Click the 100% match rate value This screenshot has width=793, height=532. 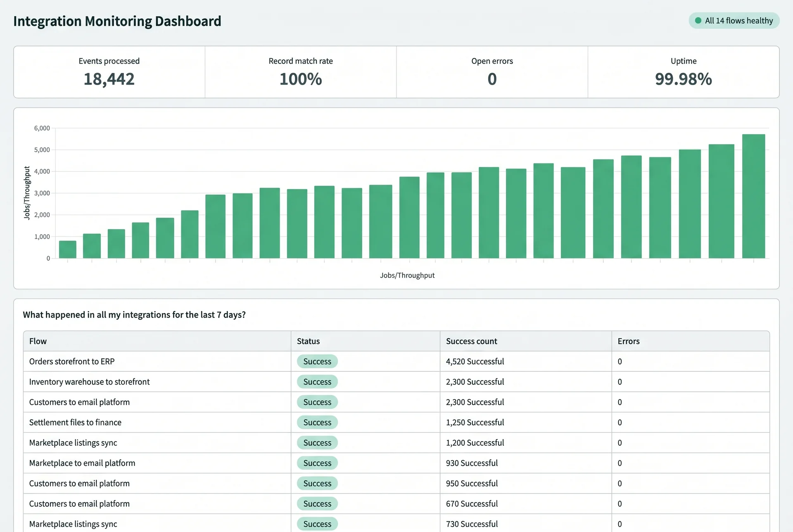pyautogui.click(x=301, y=79)
